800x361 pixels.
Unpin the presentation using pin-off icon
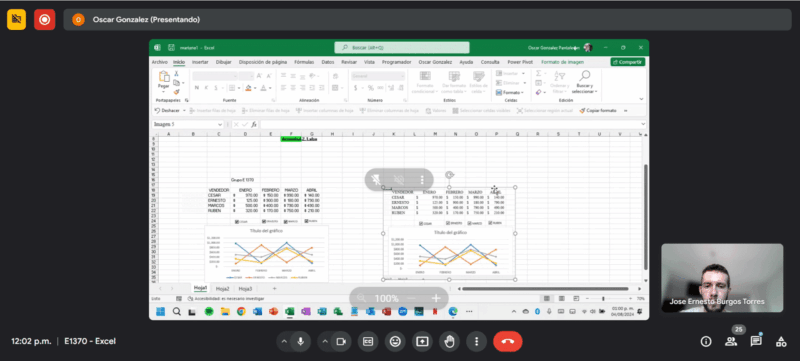(376, 179)
